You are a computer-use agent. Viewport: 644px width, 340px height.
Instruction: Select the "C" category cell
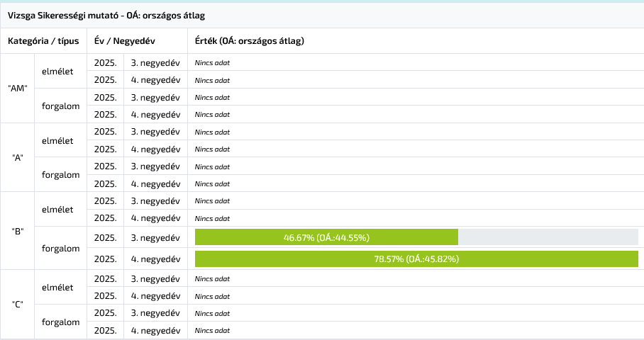pyautogui.click(x=18, y=304)
